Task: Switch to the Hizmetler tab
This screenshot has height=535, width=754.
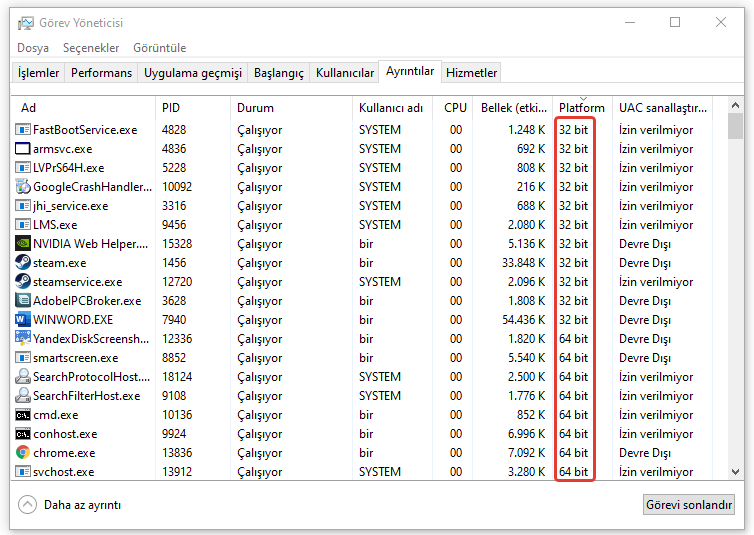Action: (x=471, y=73)
